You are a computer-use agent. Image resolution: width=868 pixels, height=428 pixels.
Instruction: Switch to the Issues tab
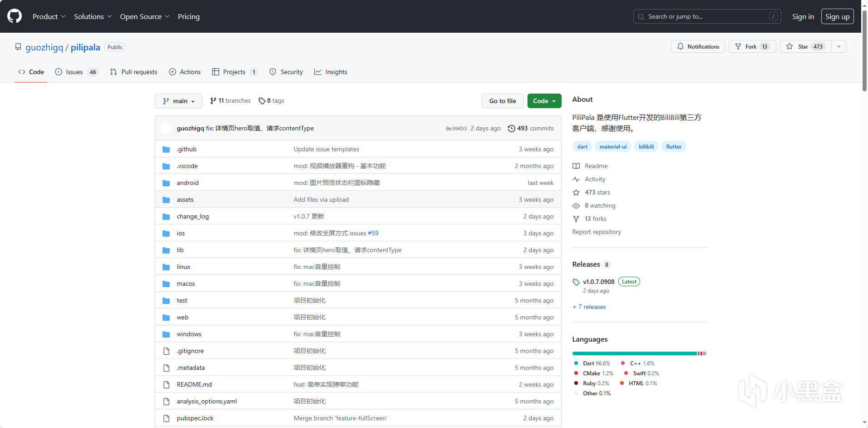tap(76, 72)
